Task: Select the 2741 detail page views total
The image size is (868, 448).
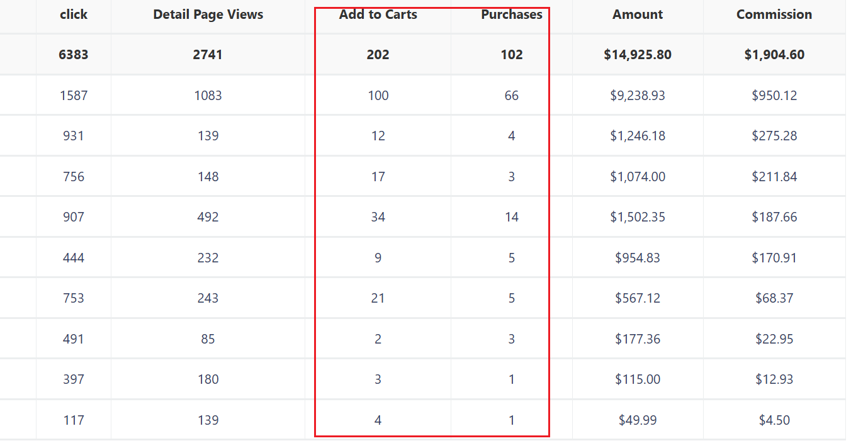Action: click(x=208, y=55)
